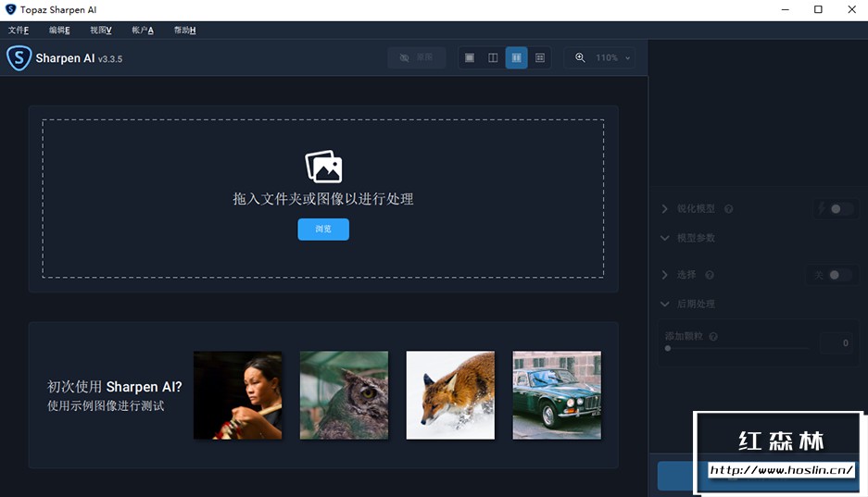Screen dimensions: 868x497
Task: Open the 视图V menu
Action: click(101, 30)
